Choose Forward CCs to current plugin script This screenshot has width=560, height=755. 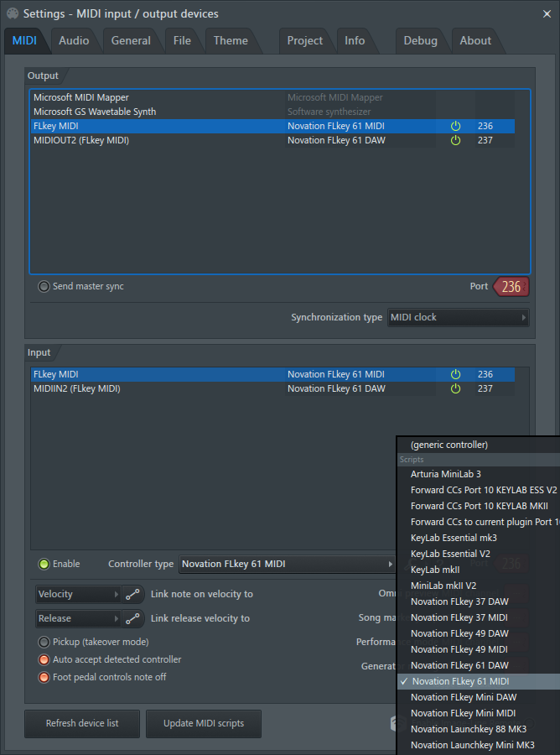pos(480,522)
